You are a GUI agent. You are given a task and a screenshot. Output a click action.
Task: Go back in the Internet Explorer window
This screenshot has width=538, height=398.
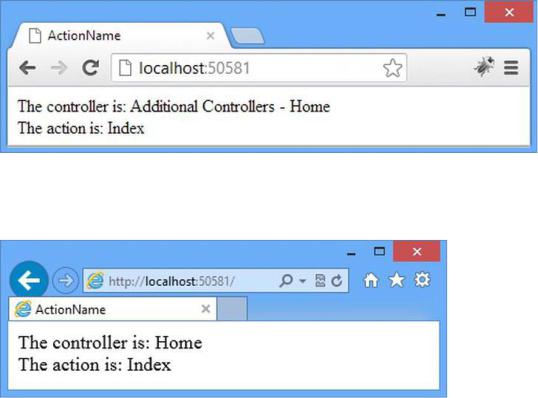29,280
